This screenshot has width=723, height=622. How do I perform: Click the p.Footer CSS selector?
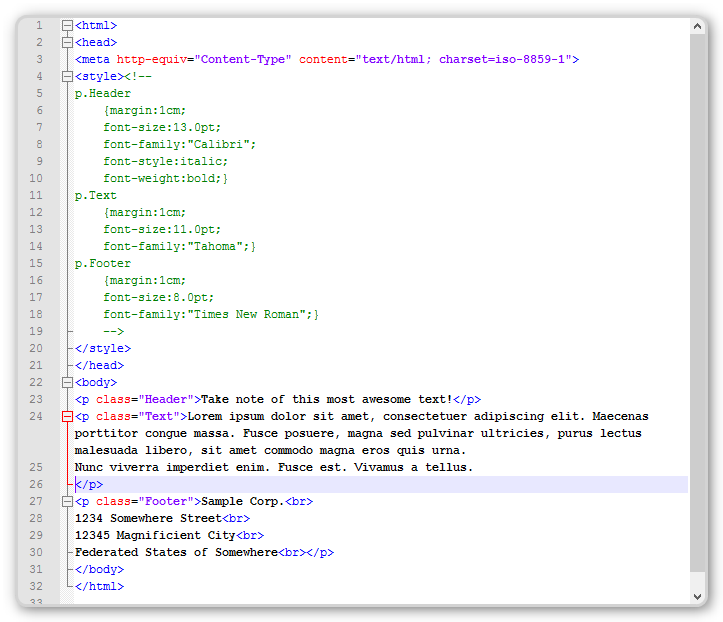[103, 264]
